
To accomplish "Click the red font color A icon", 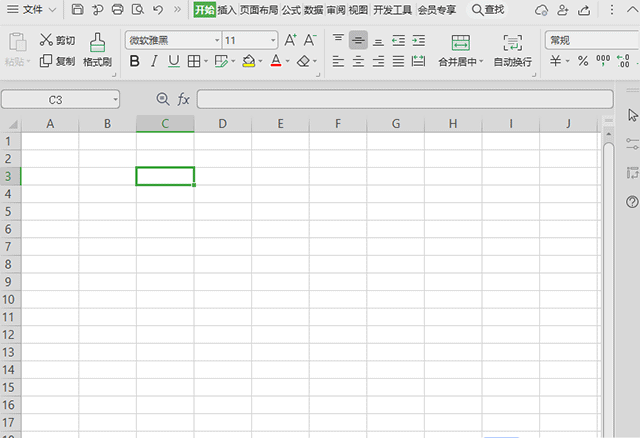I will point(276,61).
